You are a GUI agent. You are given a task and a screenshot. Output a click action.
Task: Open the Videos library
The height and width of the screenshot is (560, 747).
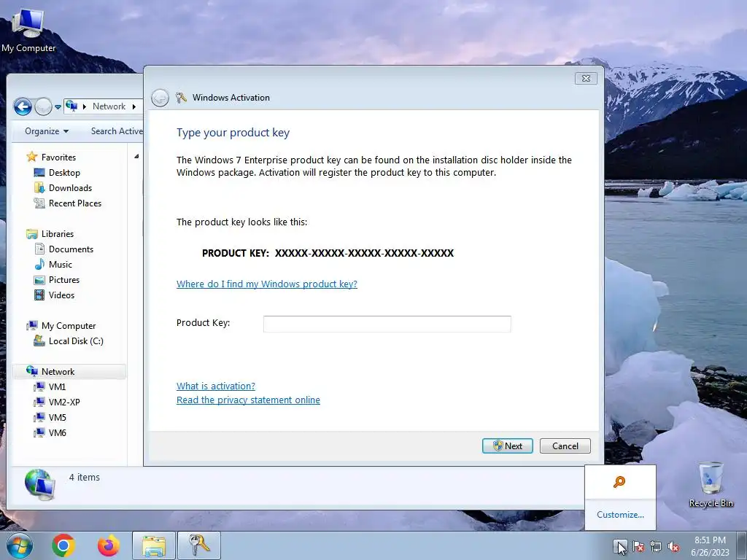(61, 295)
